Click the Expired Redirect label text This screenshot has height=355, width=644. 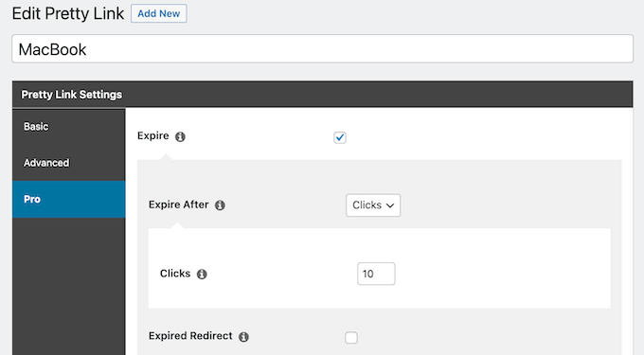[x=190, y=336]
